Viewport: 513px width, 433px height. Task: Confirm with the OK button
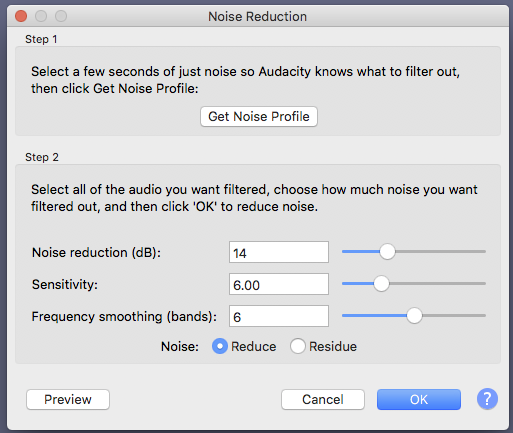[419, 399]
